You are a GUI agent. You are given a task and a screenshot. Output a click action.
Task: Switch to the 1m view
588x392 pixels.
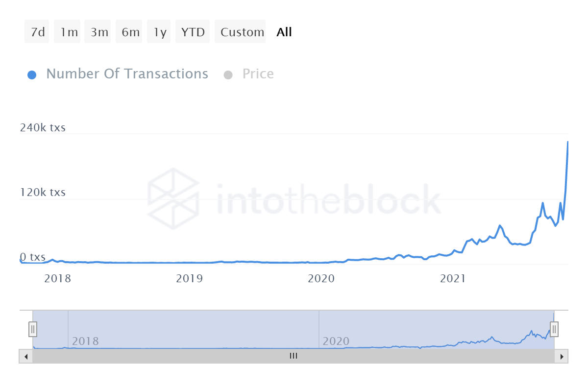pos(67,31)
